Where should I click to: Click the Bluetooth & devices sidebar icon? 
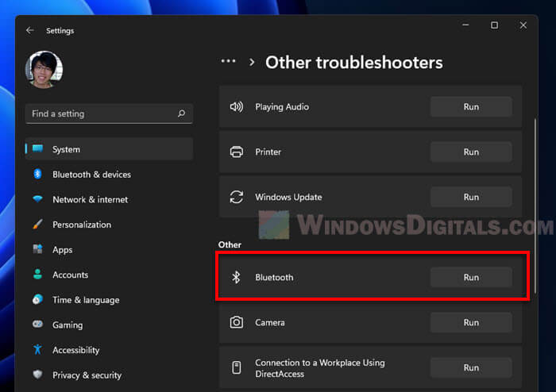(37, 174)
